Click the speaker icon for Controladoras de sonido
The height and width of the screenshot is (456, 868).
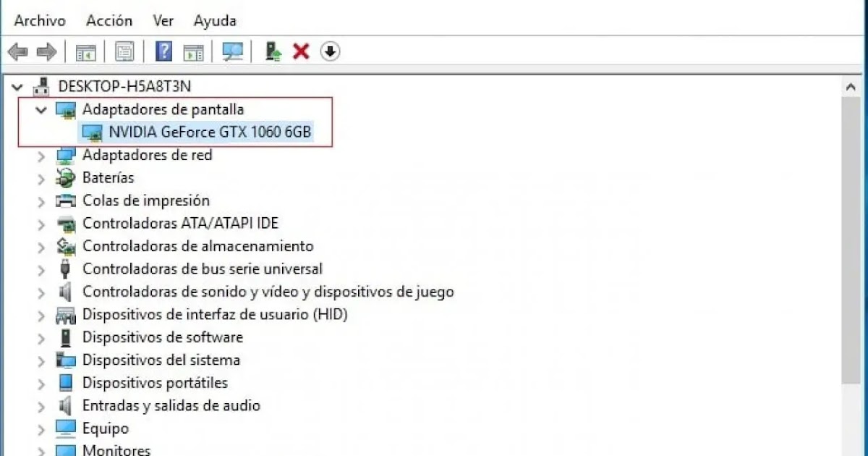(x=66, y=292)
